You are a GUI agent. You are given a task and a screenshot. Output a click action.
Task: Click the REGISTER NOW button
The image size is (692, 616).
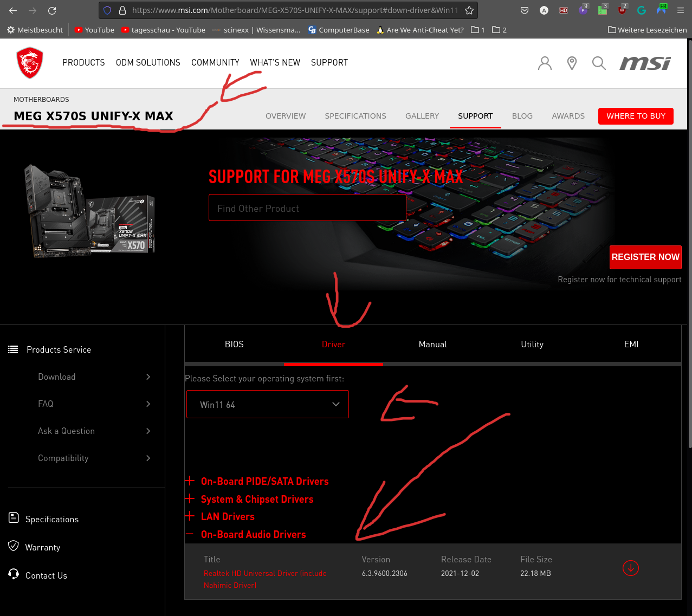point(645,257)
